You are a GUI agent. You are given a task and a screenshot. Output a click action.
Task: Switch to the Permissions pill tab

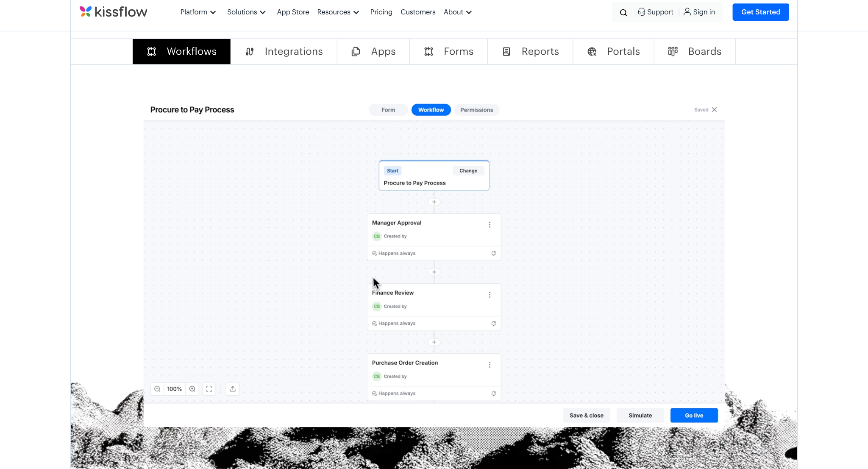pyautogui.click(x=477, y=110)
